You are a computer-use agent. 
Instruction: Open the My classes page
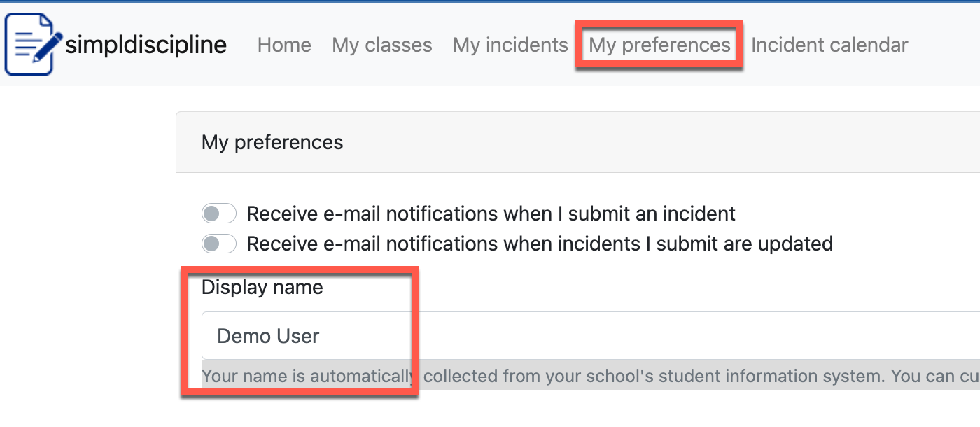click(x=382, y=45)
